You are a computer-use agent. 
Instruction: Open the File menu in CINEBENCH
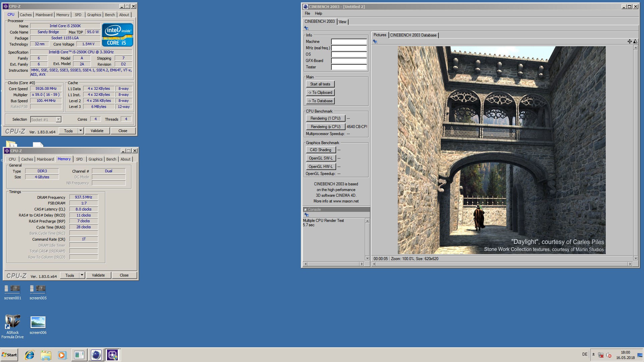(x=307, y=13)
